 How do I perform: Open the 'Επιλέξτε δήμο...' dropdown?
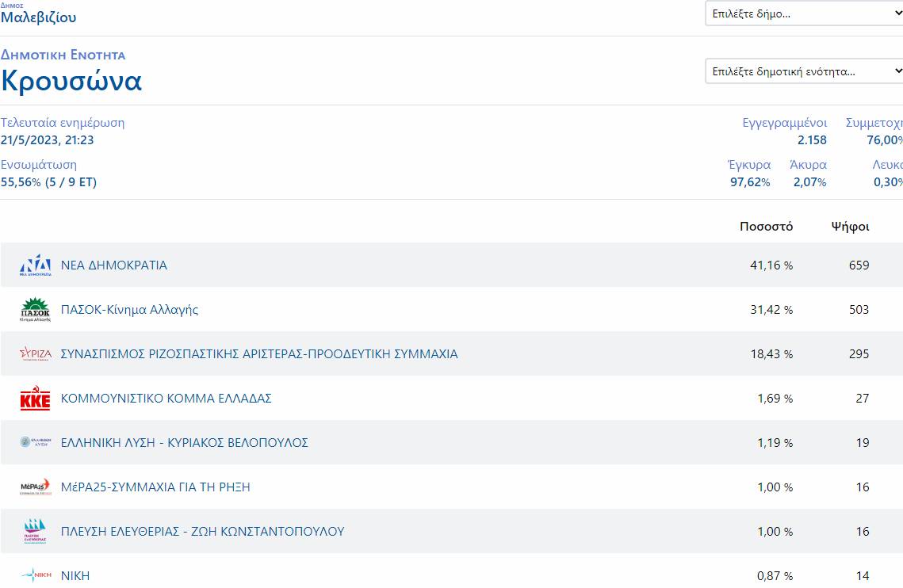click(804, 13)
